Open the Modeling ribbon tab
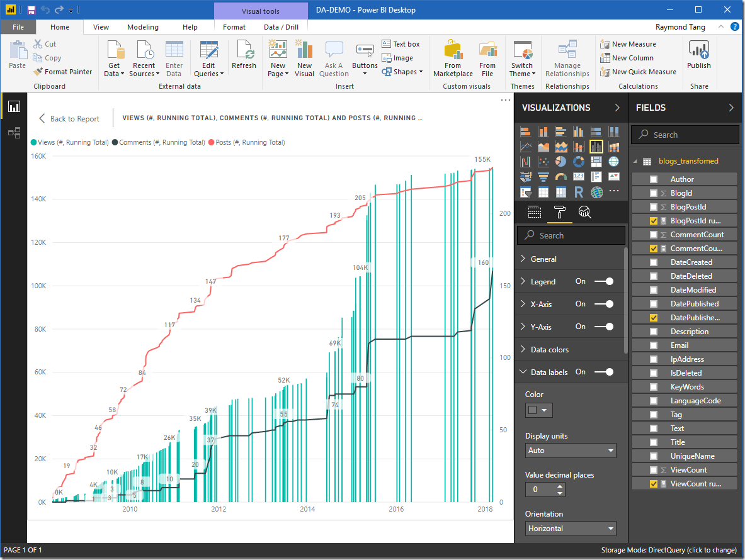This screenshot has width=745, height=560. click(x=143, y=27)
